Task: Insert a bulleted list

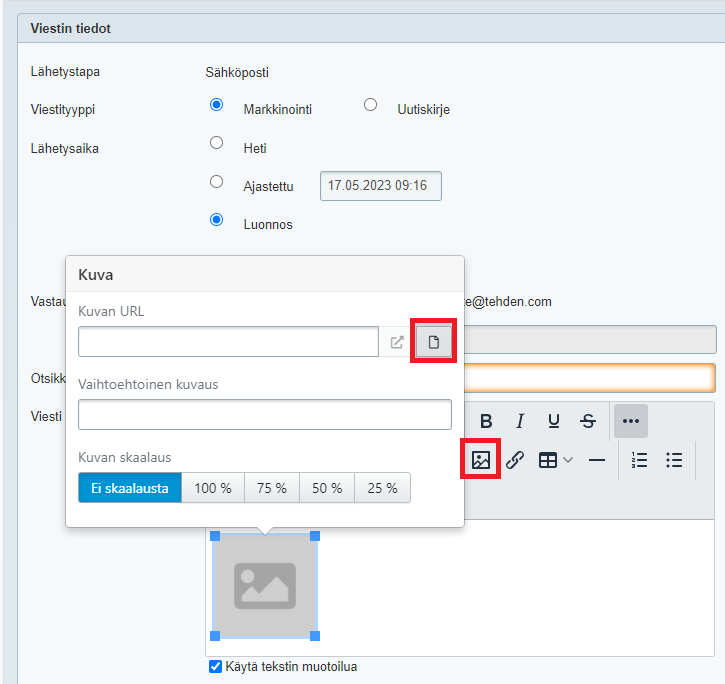Action: click(x=674, y=460)
